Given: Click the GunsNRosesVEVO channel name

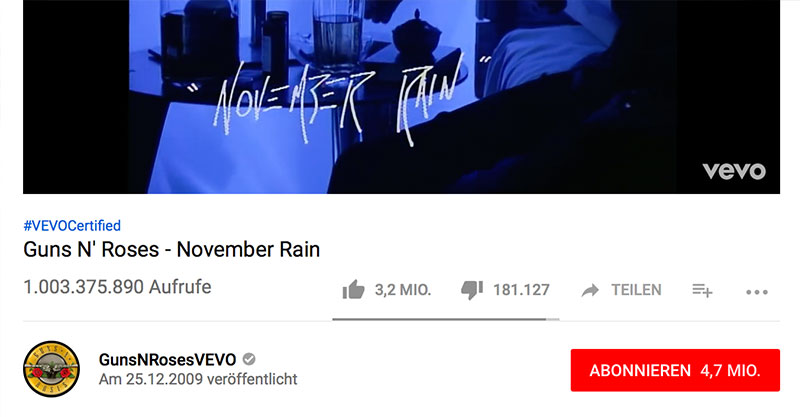Looking at the screenshot, I should pyautogui.click(x=167, y=359).
